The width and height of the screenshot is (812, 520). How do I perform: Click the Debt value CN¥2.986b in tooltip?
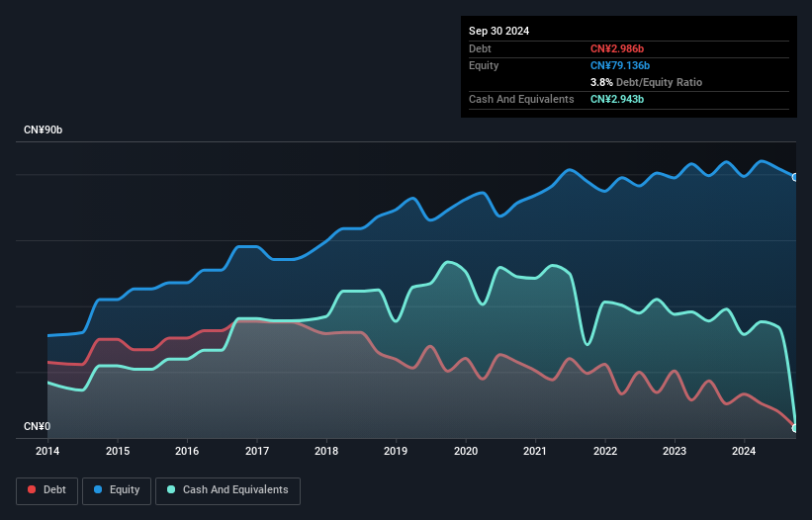(617, 48)
